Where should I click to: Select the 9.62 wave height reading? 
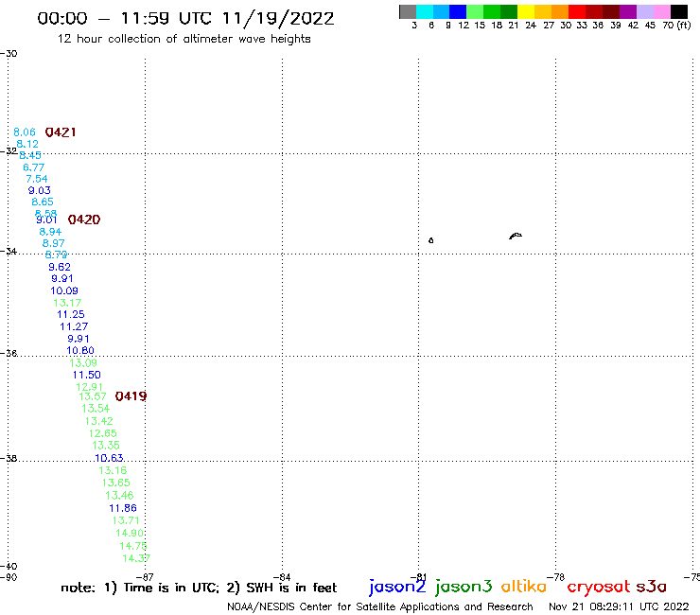[x=60, y=267]
